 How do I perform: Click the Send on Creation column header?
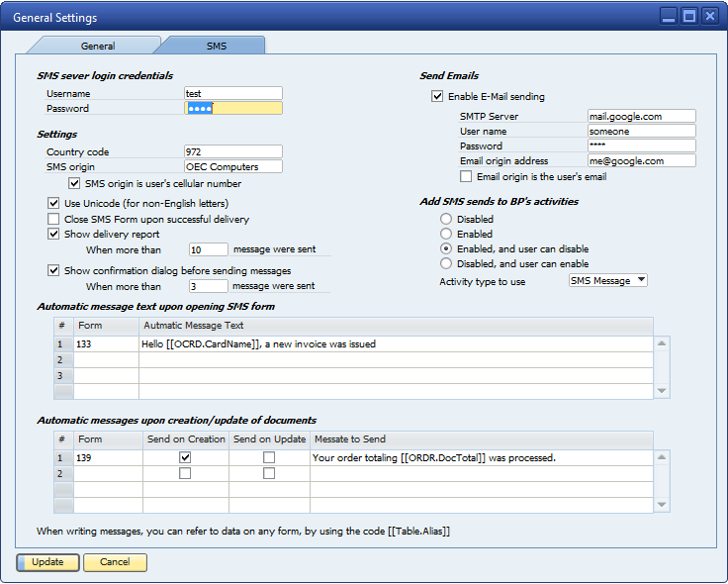point(186,439)
